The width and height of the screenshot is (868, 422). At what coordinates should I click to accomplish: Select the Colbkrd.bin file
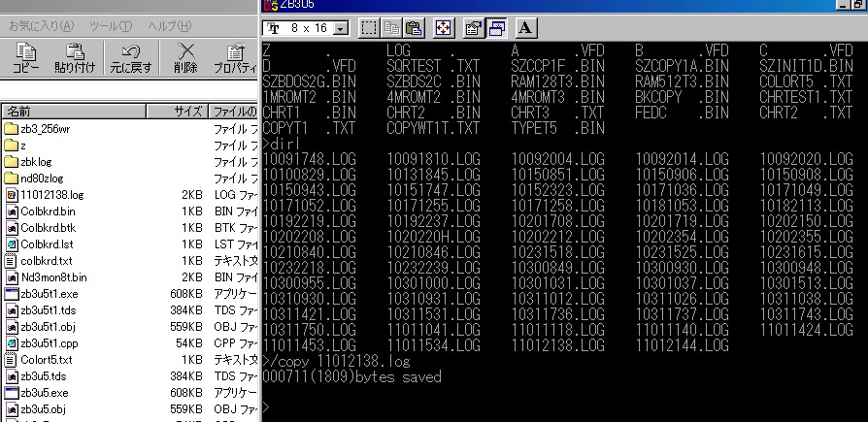(x=40, y=211)
